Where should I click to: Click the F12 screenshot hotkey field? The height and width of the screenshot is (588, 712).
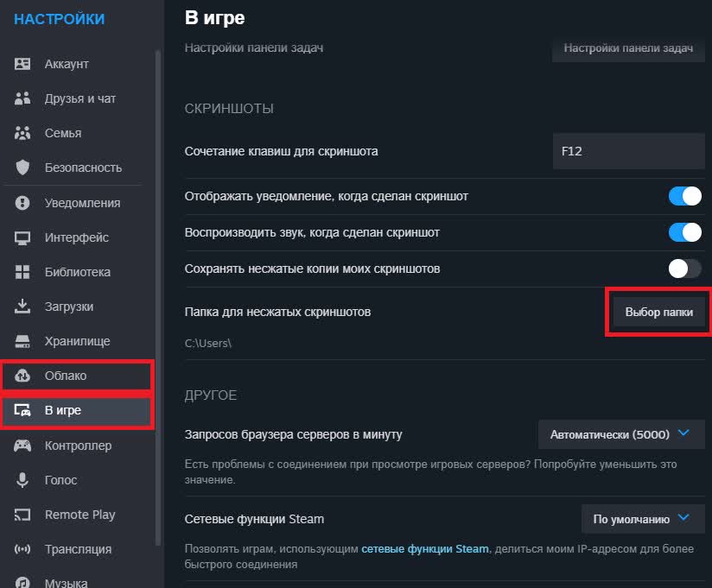point(629,151)
